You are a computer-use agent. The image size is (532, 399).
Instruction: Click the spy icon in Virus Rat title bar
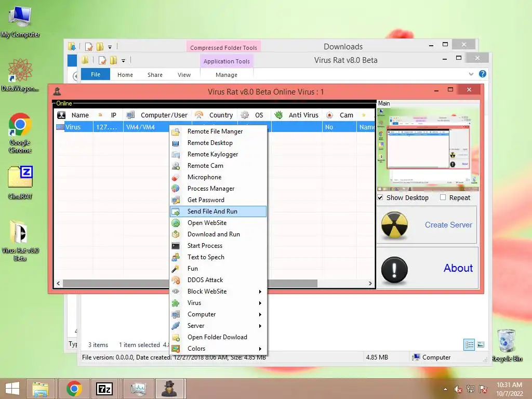coord(57,91)
